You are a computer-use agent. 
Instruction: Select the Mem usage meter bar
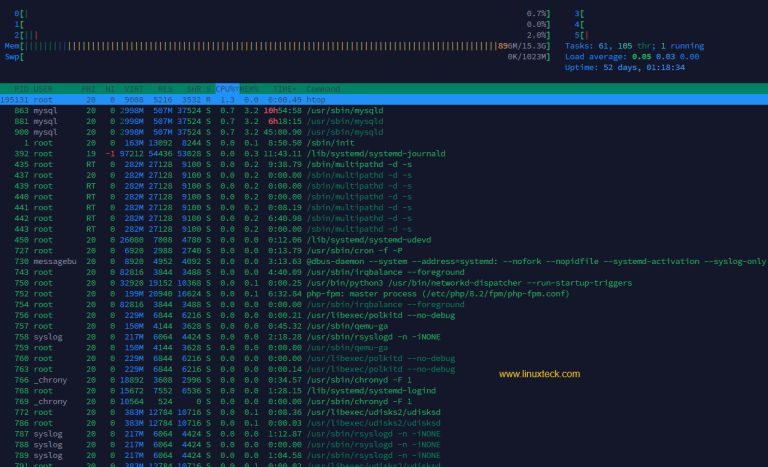click(278, 46)
